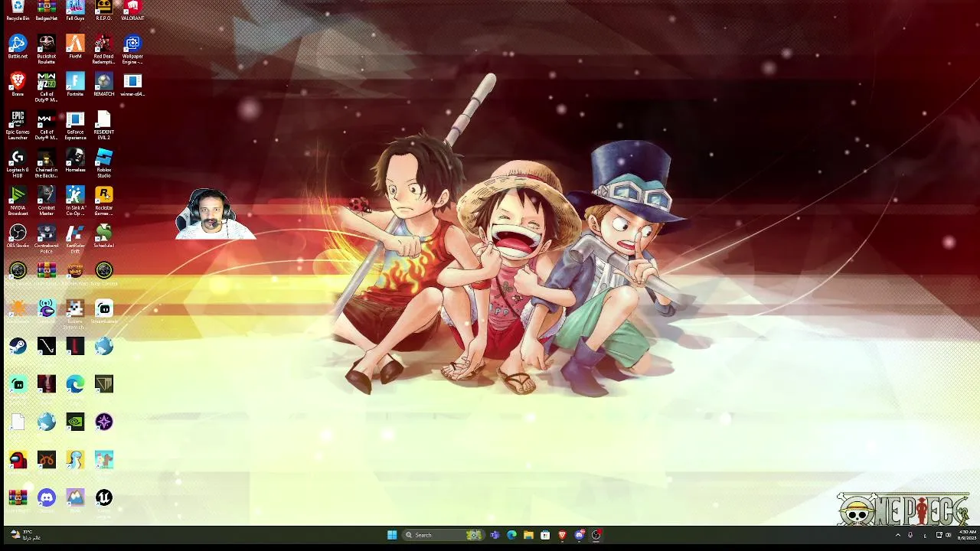This screenshot has width=980, height=551.
Task: Open the Windows Start menu
Action: (x=392, y=535)
